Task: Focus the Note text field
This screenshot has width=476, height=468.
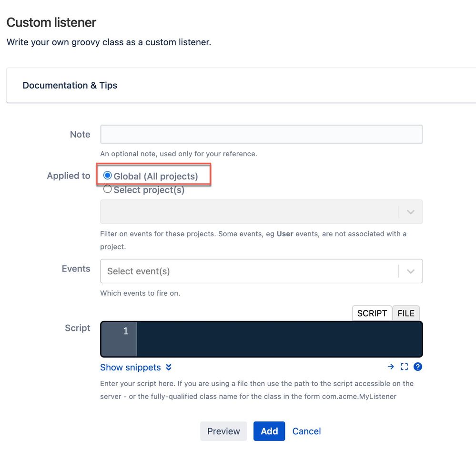Action: [x=262, y=134]
